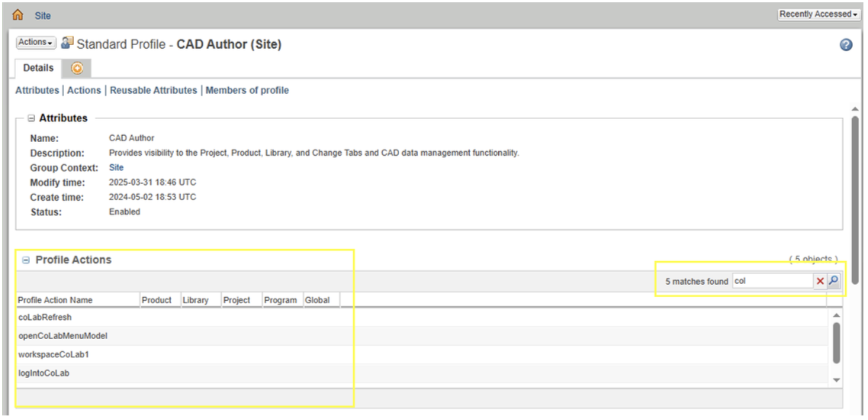
Task: Click the 'Enabled' status value
Action: [x=124, y=212]
